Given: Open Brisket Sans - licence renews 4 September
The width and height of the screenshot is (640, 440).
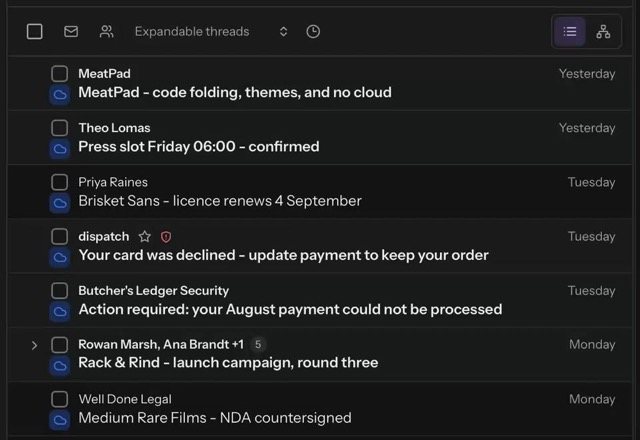Looking at the screenshot, I should (320, 192).
